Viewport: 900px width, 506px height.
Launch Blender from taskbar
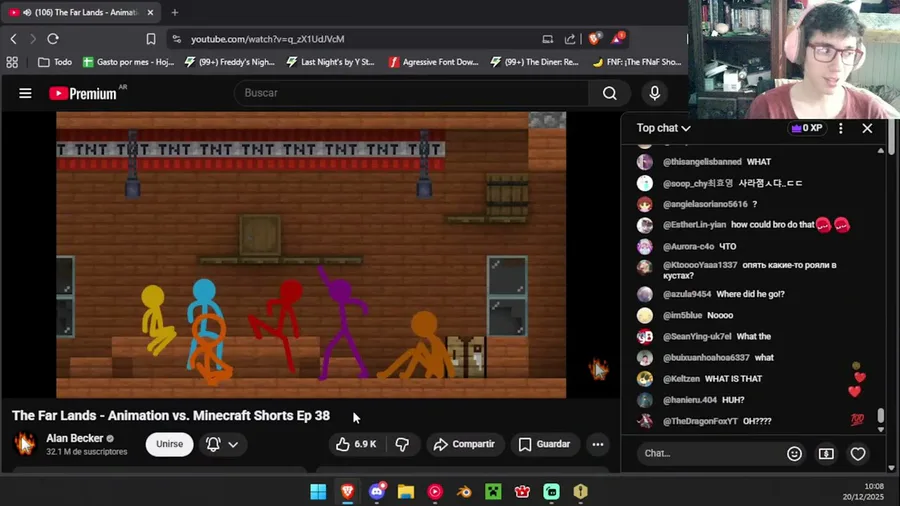[x=464, y=492]
